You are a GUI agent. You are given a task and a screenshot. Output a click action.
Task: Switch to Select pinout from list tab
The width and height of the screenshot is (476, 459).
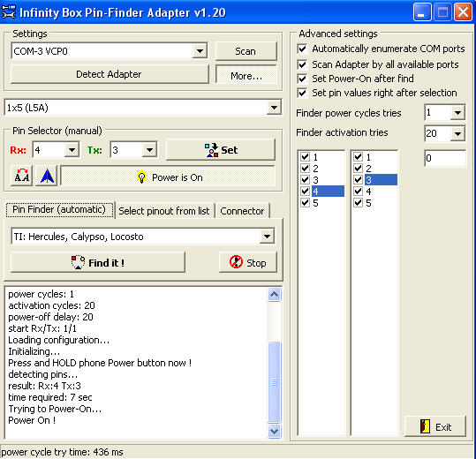tap(164, 211)
